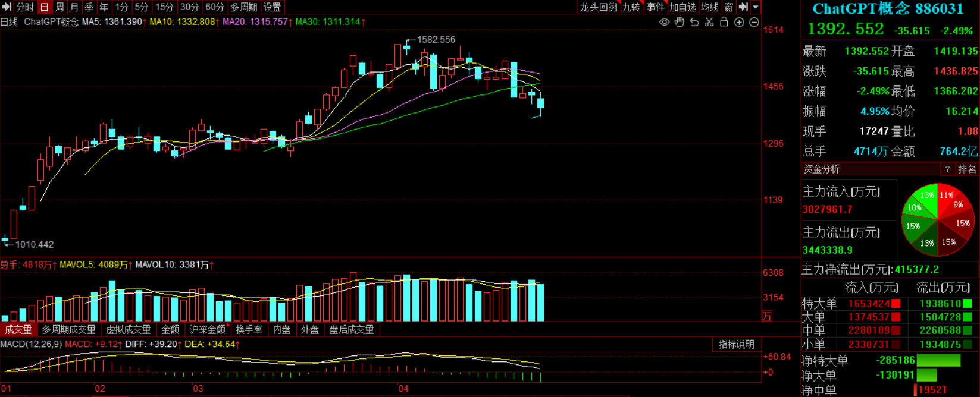Click MAVOL5: 4089万 label
The image size is (980, 397).
(x=96, y=265)
